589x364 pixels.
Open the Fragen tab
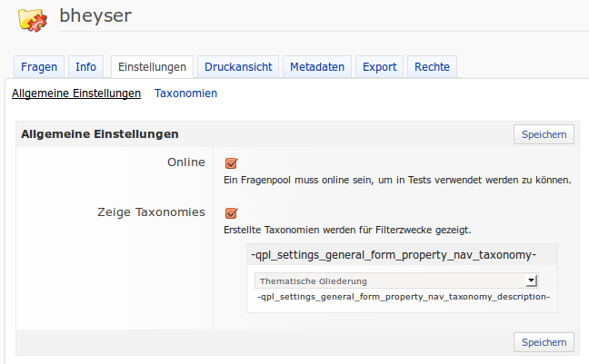click(39, 67)
